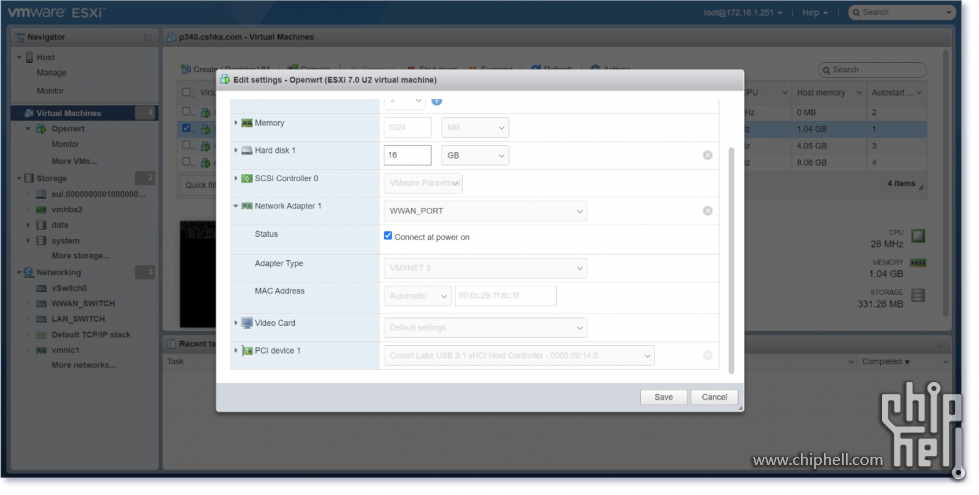
Task: Remove Network Adapter 1 with its X icon
Action: (707, 211)
